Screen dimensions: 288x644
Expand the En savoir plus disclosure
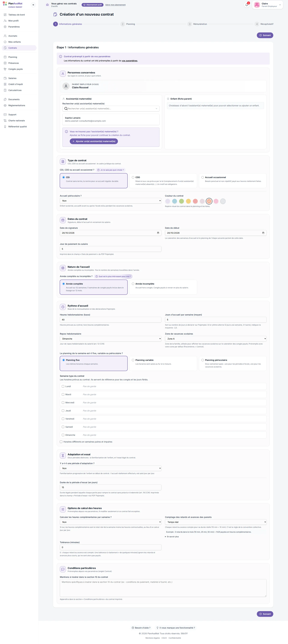click(x=172, y=536)
